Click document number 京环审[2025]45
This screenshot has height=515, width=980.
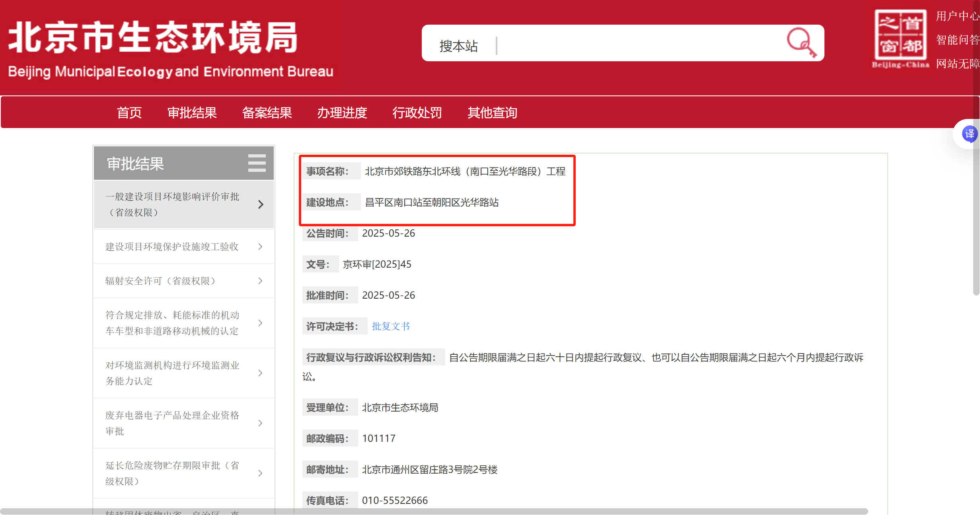377,264
